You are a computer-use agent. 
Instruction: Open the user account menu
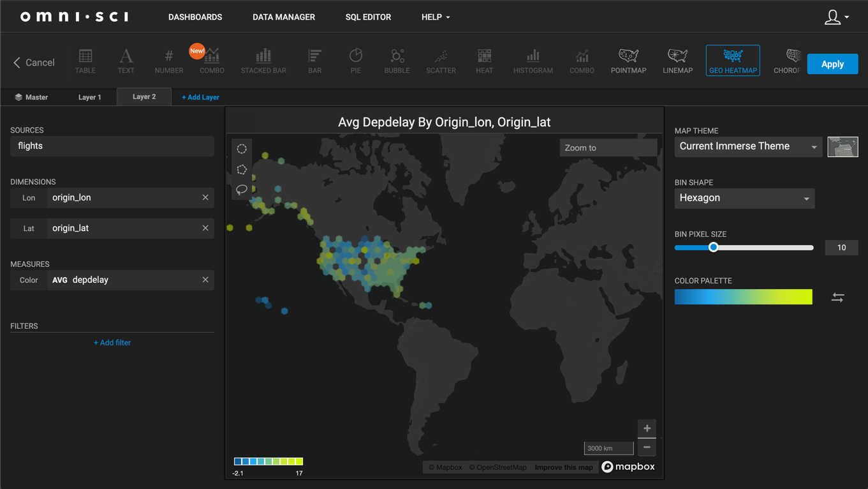point(836,17)
